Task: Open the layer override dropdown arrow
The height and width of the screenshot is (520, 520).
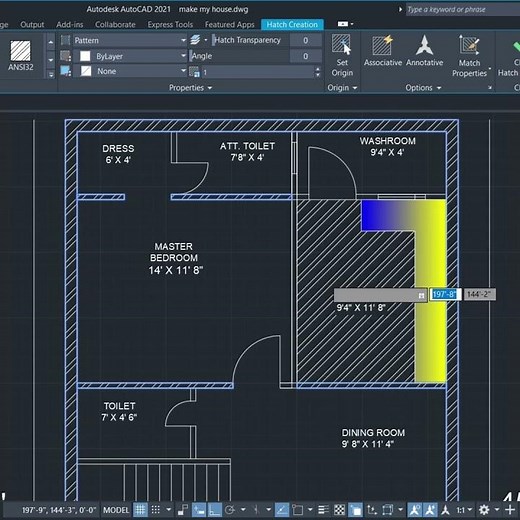Action: tap(206, 40)
